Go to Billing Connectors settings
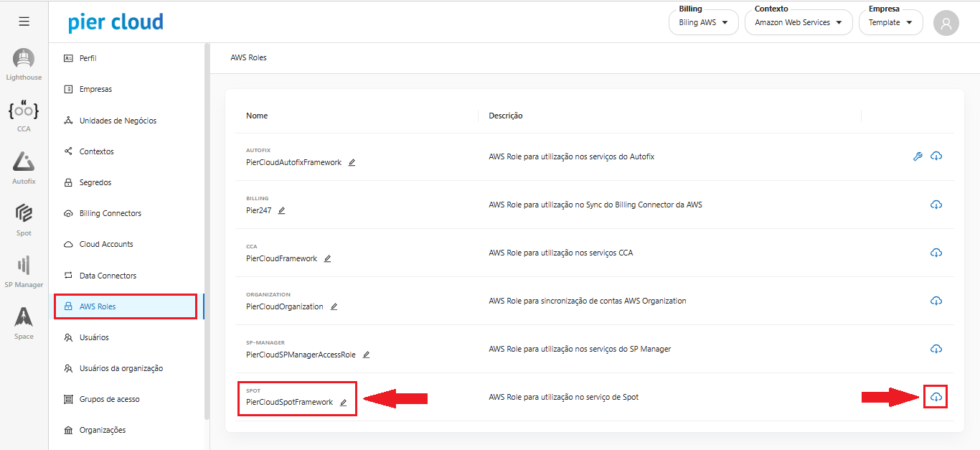This screenshot has width=980, height=450. coord(110,213)
